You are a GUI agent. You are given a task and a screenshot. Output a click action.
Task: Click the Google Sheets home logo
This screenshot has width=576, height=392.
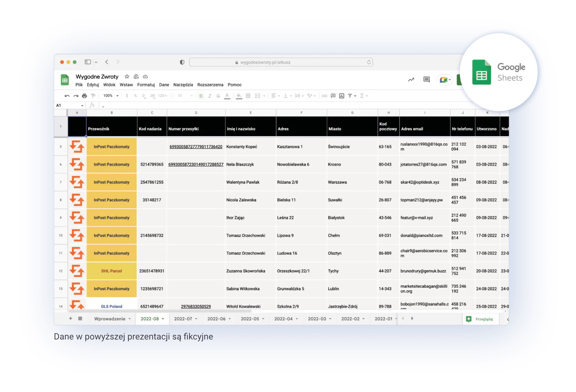pos(65,80)
